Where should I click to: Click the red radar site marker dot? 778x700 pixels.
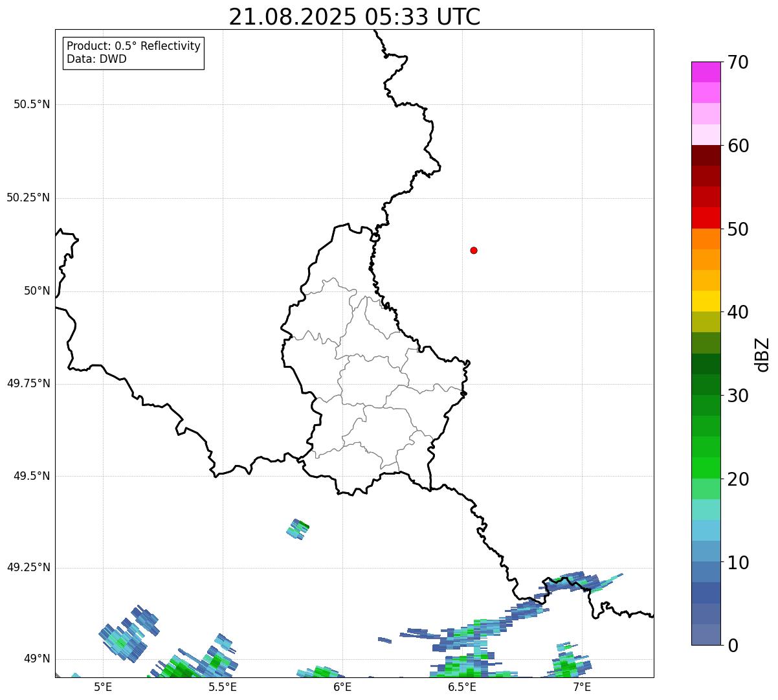coord(474,250)
